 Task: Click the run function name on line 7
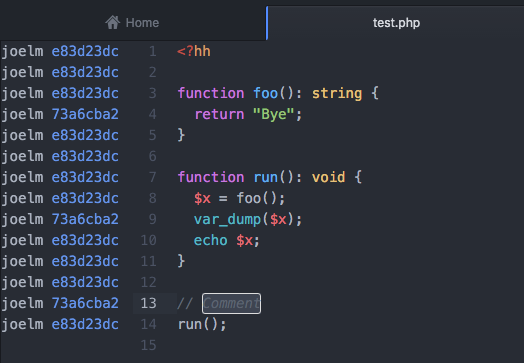pos(265,177)
